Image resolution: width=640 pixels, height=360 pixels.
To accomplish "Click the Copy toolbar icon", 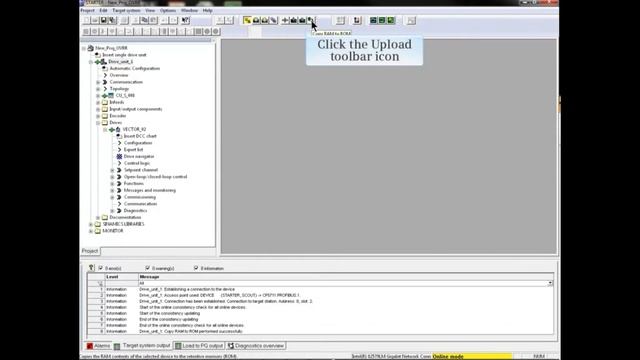I will pyautogui.click(x=144, y=20).
